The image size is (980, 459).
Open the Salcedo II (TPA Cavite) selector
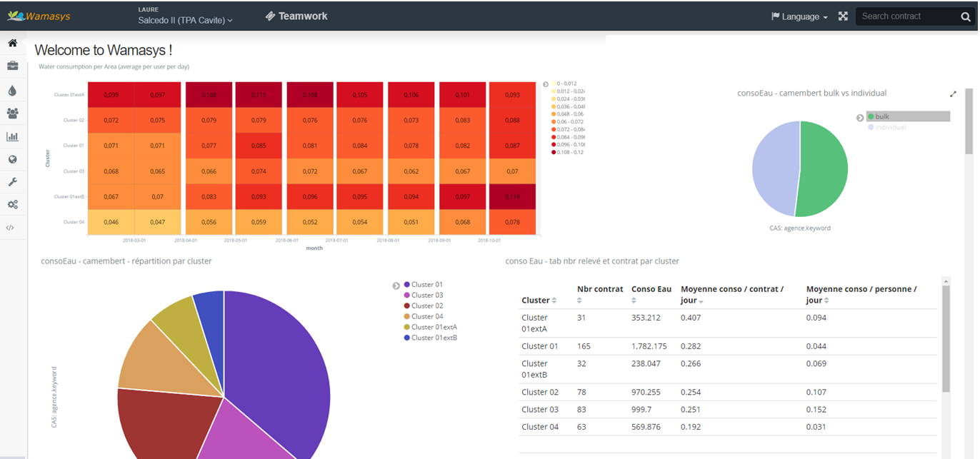pos(186,21)
